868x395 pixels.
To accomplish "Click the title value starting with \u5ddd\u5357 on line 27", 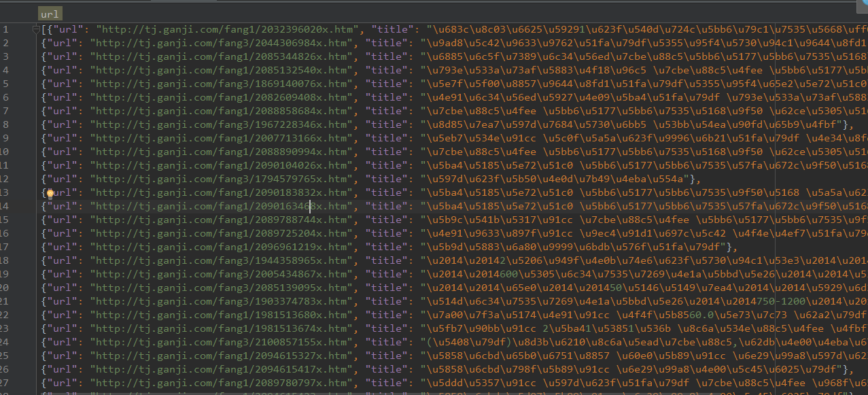I will coord(644,383).
